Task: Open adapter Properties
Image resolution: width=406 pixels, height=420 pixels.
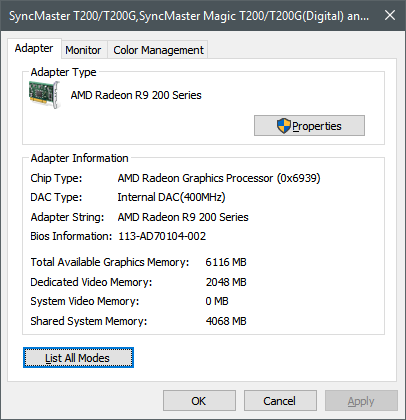Action: tap(309, 126)
